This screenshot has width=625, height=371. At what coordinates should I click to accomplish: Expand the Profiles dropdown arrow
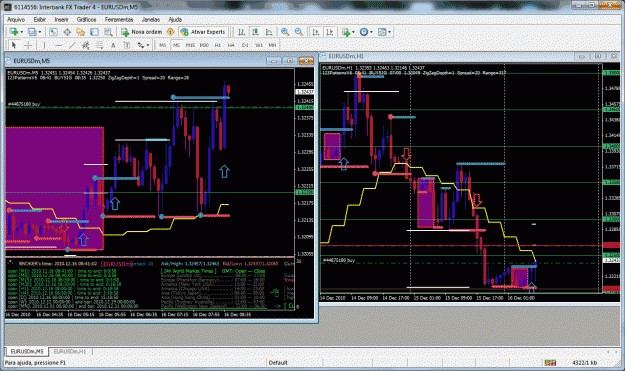39,32
